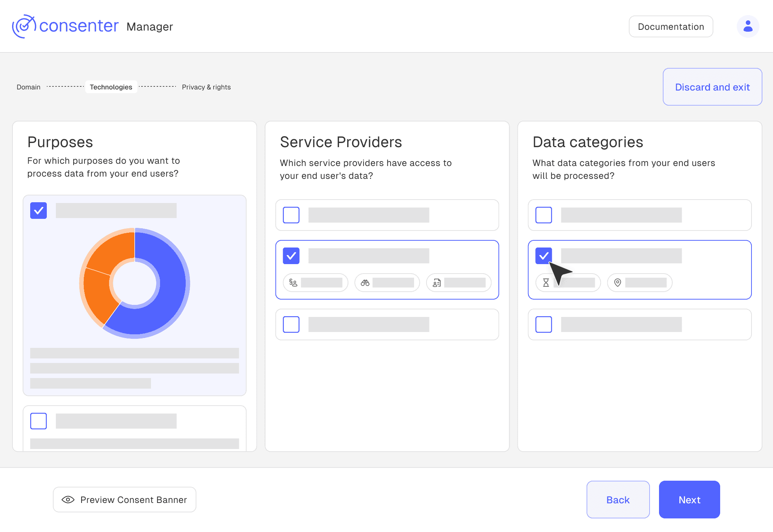Screen dimensions: 773x532
Task: Select the third service provider checkbox
Action: pyautogui.click(x=291, y=324)
